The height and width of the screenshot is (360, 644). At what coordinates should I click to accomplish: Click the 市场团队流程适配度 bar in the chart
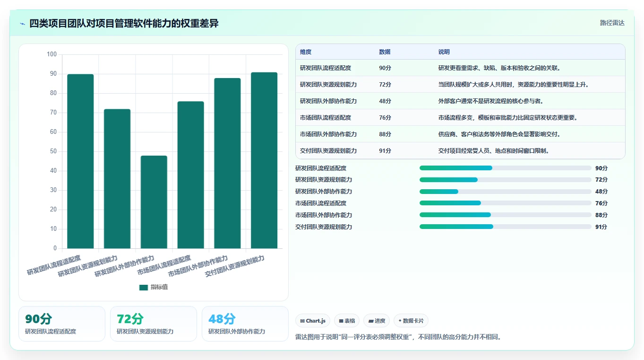(191, 175)
